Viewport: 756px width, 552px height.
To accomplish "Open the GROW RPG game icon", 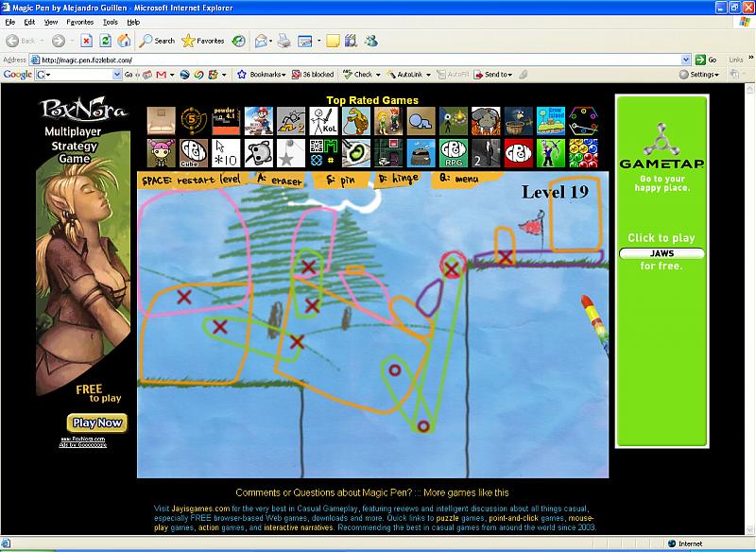I will click(453, 152).
